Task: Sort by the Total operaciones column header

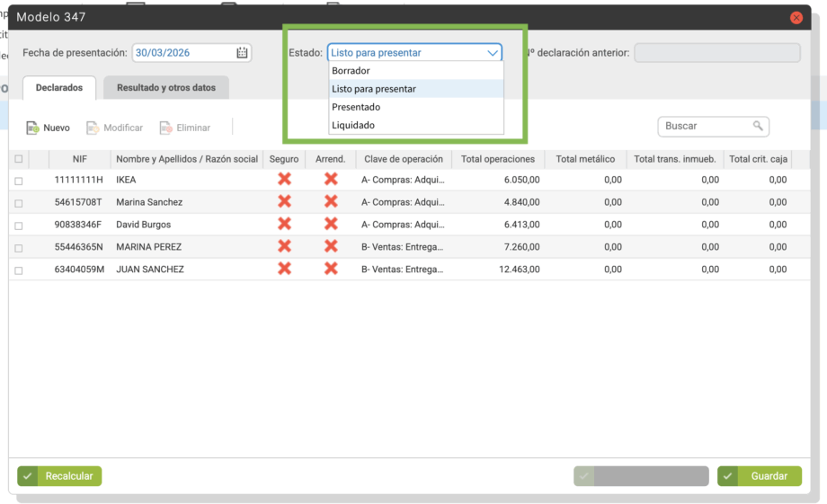Action: [497, 159]
